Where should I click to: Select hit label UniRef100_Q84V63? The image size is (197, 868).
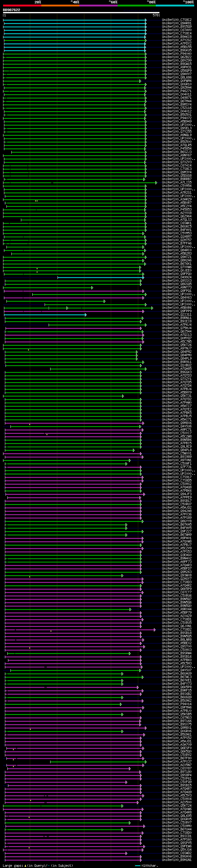[x=177, y=297]
